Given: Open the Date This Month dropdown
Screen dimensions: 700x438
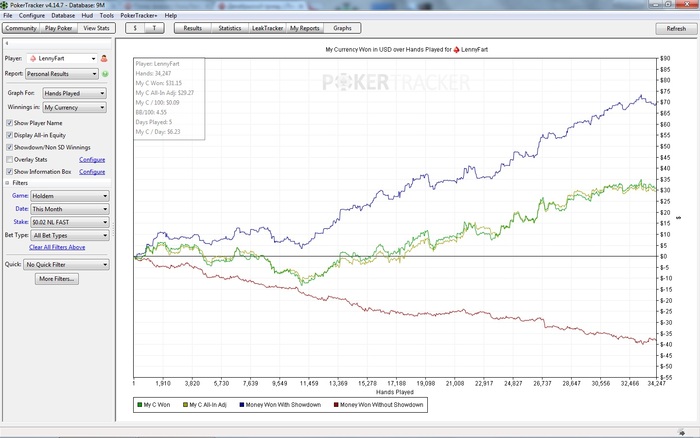Looking at the screenshot, I should [70, 209].
